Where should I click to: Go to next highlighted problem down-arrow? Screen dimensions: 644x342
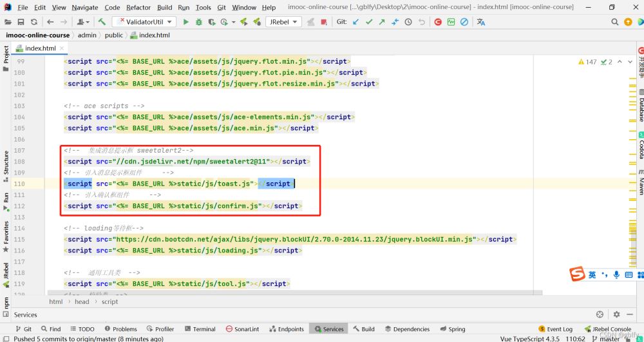click(630, 62)
